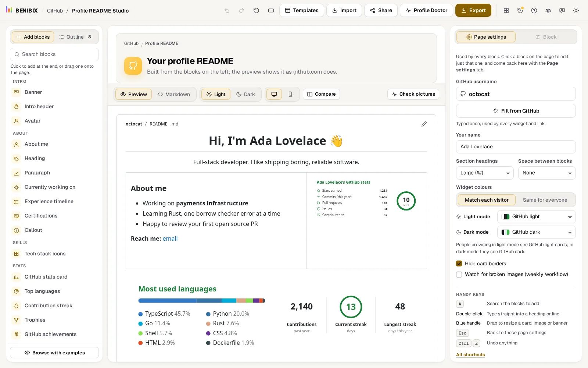The width and height of the screenshot is (588, 368).
Task: Switch preview to Light theme
Action: [x=216, y=94]
